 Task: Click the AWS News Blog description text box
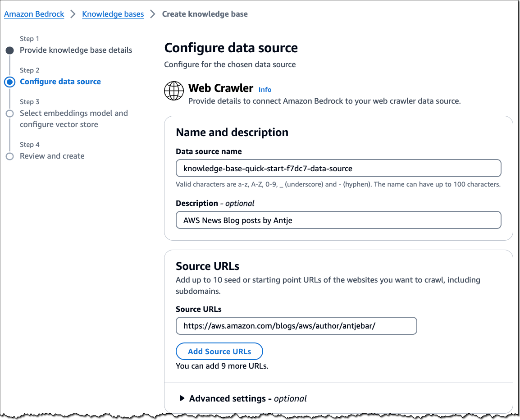338,220
